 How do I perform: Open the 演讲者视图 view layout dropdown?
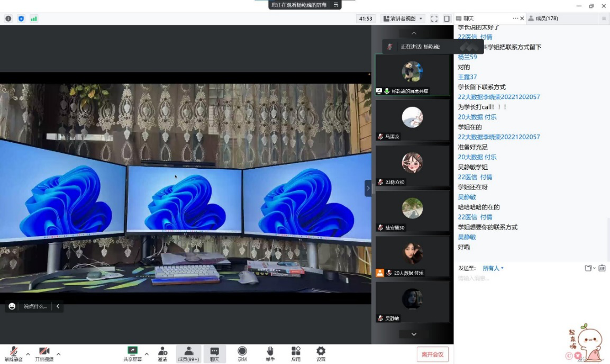click(x=403, y=19)
